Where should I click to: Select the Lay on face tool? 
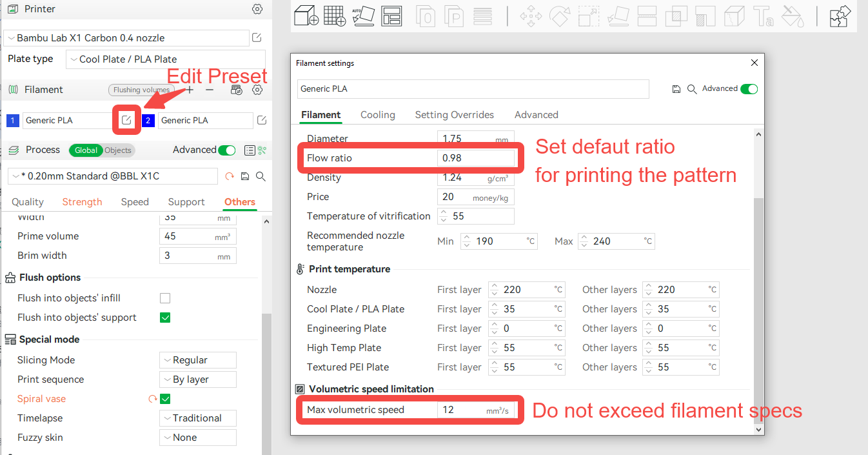tap(618, 15)
